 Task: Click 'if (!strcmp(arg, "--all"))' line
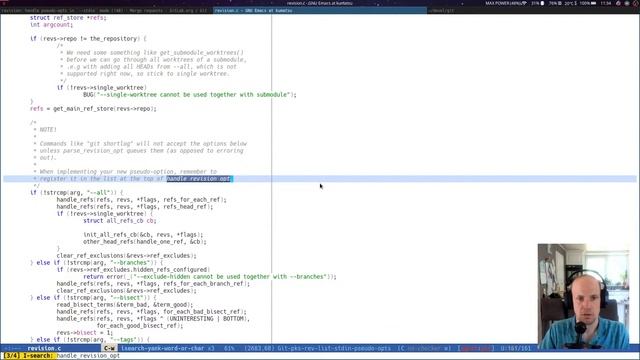coord(76,192)
